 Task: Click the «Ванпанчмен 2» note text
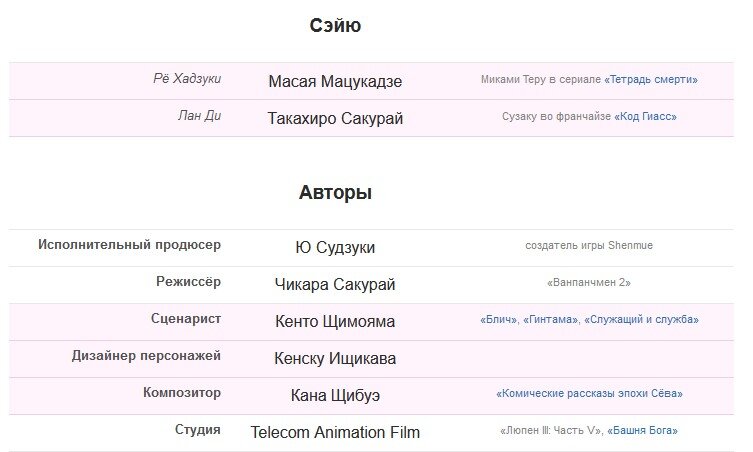click(x=589, y=283)
